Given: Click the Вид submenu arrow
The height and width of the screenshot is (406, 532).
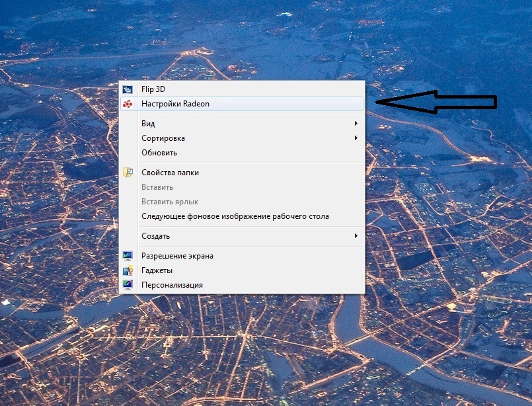Looking at the screenshot, I should (x=356, y=123).
